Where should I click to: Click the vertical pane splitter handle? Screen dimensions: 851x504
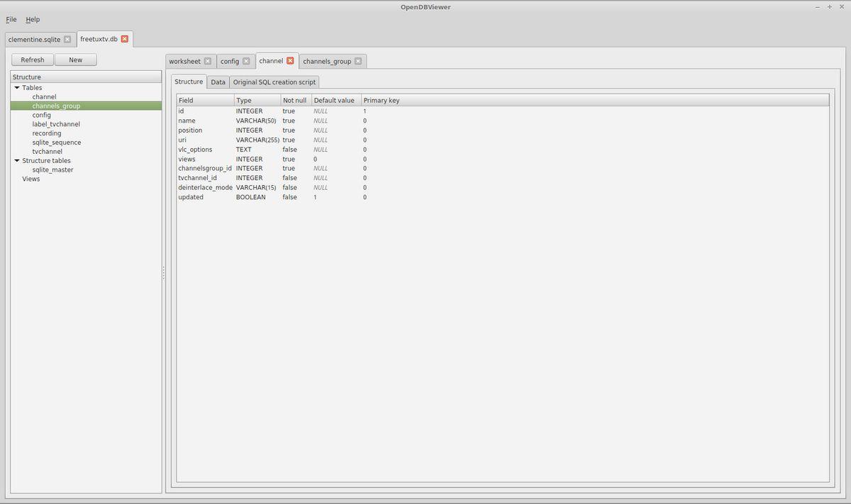pyautogui.click(x=164, y=273)
